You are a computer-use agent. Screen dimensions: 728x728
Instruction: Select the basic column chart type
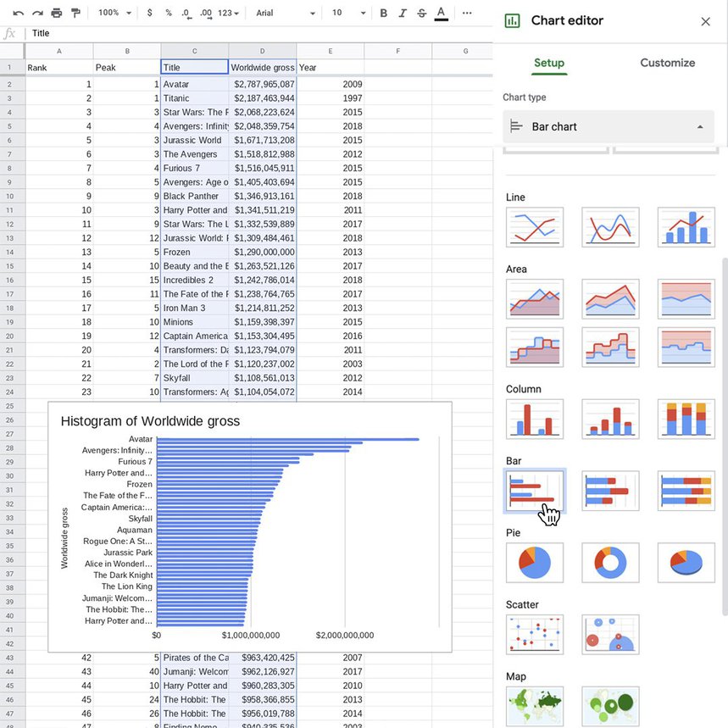coord(535,419)
